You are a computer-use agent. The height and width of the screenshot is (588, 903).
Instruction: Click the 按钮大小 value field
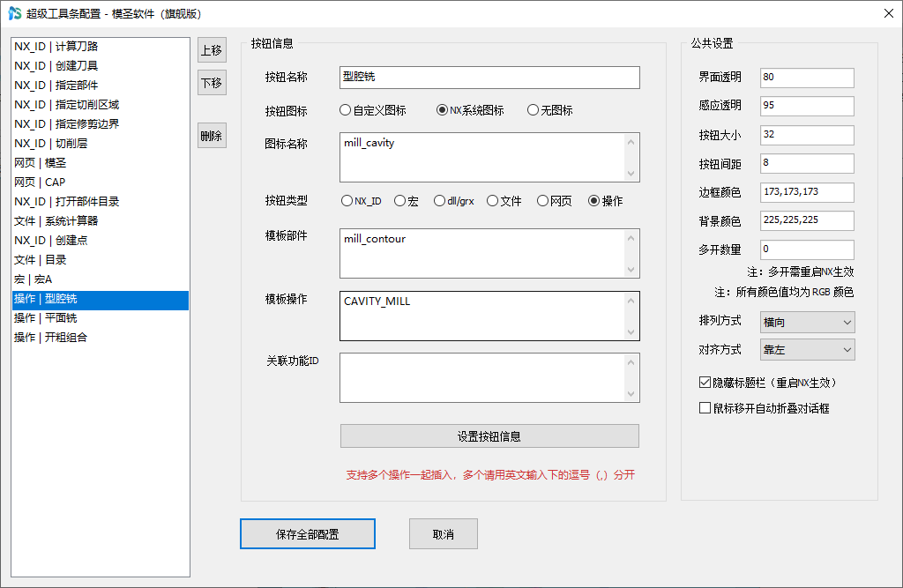(x=807, y=135)
